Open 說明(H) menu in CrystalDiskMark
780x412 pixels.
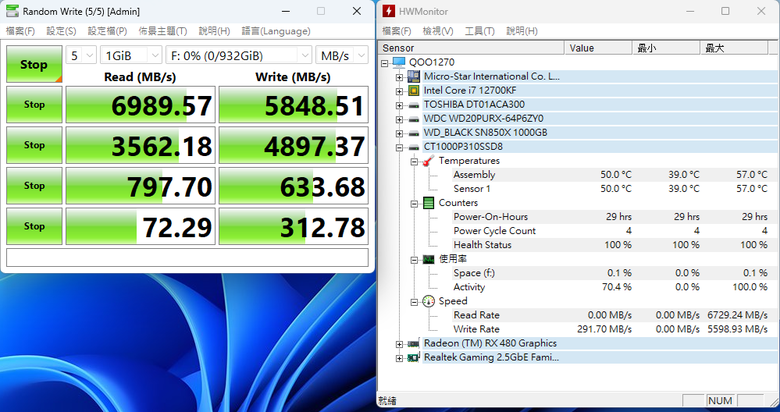tap(214, 31)
